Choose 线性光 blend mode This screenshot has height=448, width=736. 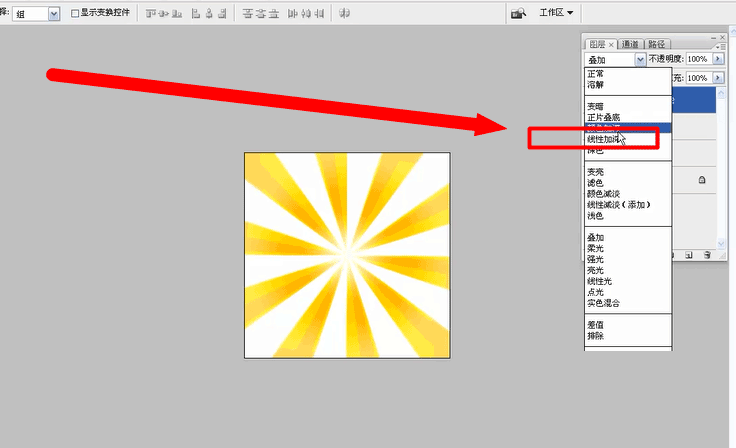click(628, 281)
